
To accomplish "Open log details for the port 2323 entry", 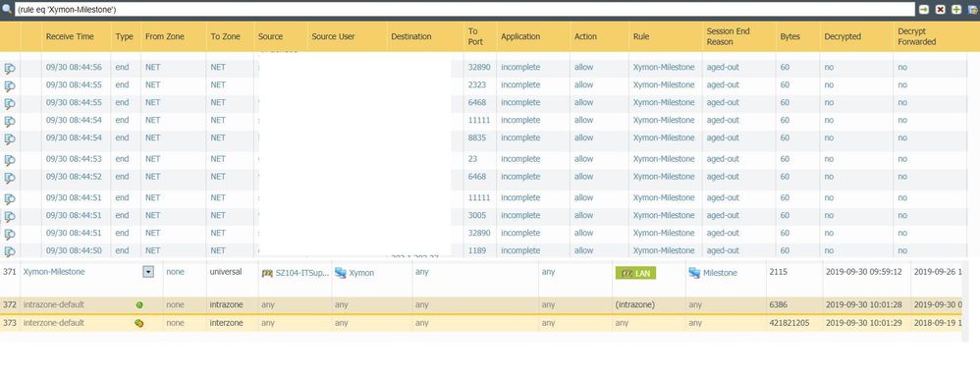I will (10, 85).
